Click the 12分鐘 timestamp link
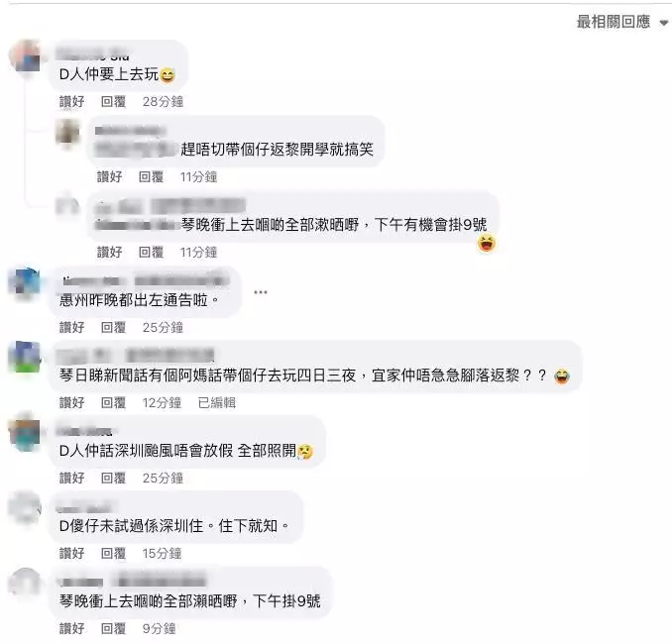Image resolution: width=672 pixels, height=644 pixels. pyautogui.click(x=162, y=402)
